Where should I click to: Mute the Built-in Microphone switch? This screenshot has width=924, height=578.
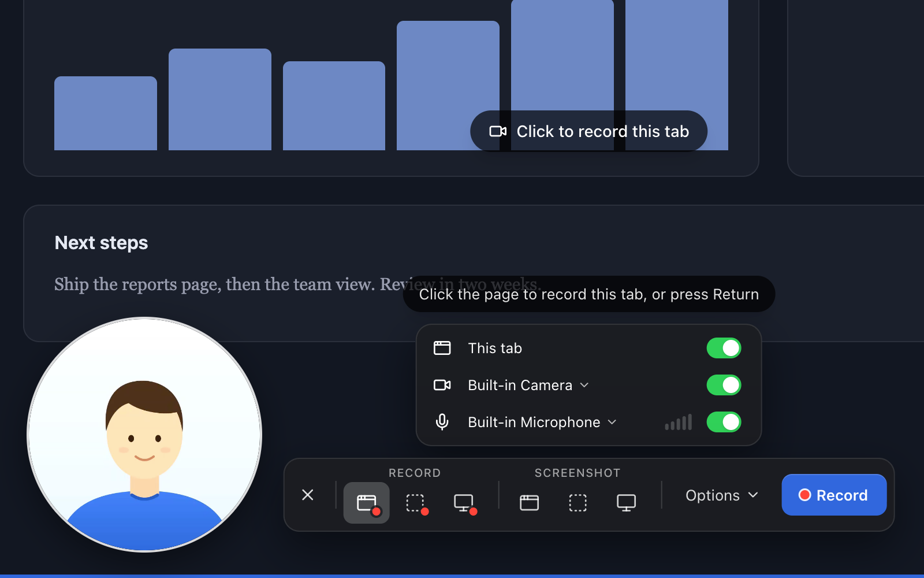tap(724, 422)
